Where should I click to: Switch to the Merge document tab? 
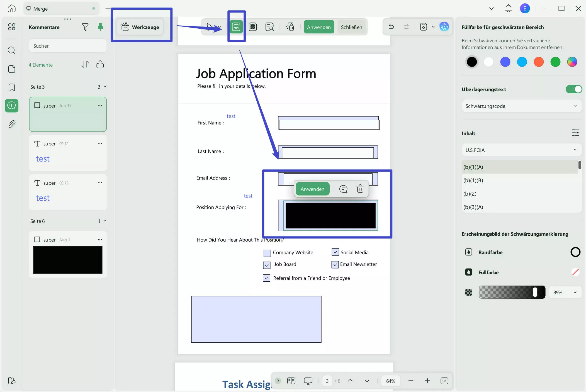click(x=61, y=9)
